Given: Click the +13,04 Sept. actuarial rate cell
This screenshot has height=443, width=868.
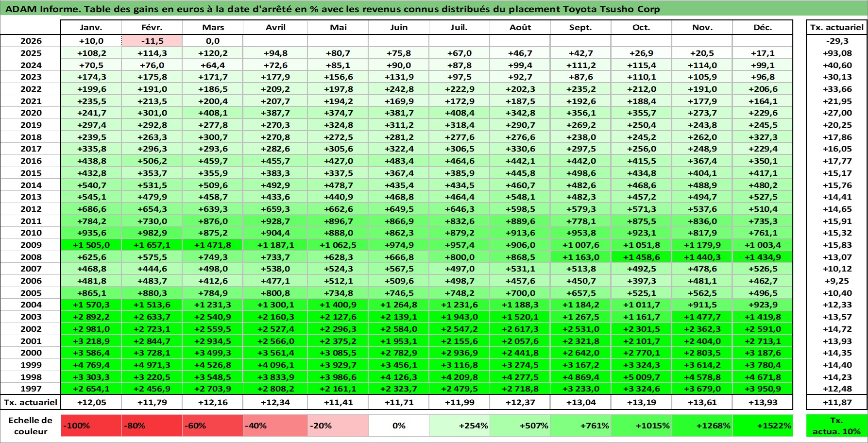Looking at the screenshot, I should (x=580, y=402).
